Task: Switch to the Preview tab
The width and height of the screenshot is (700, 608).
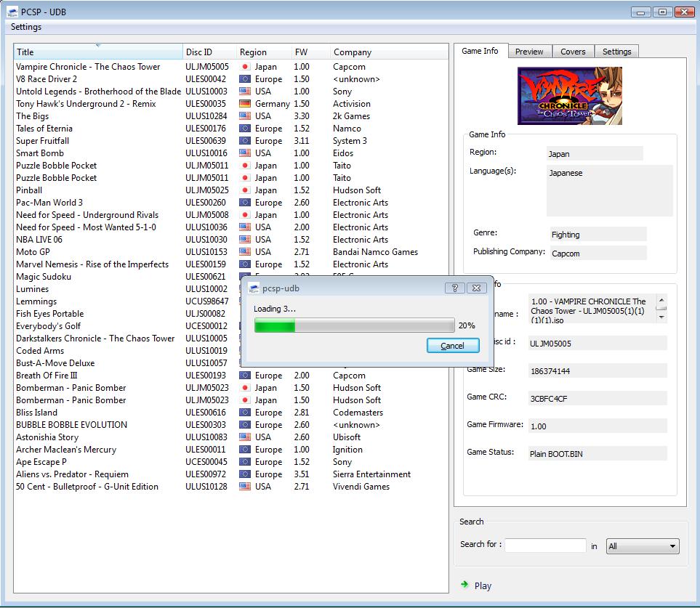Action: coord(529,52)
